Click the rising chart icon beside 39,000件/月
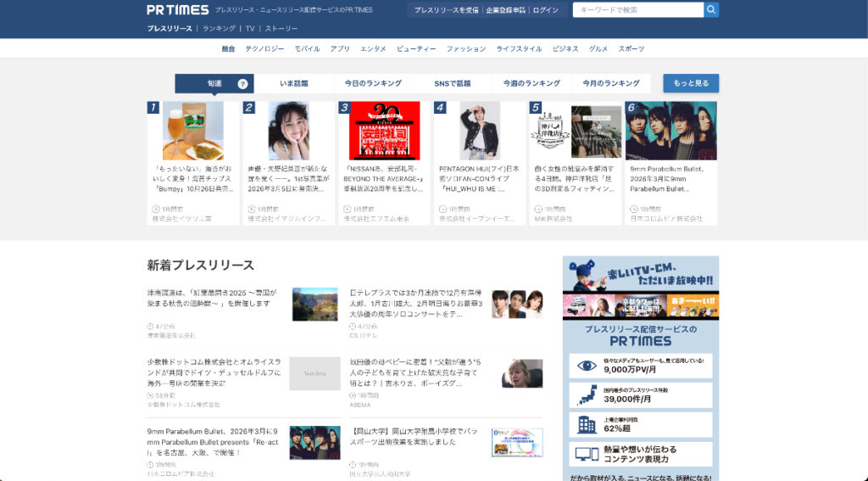 click(x=587, y=395)
